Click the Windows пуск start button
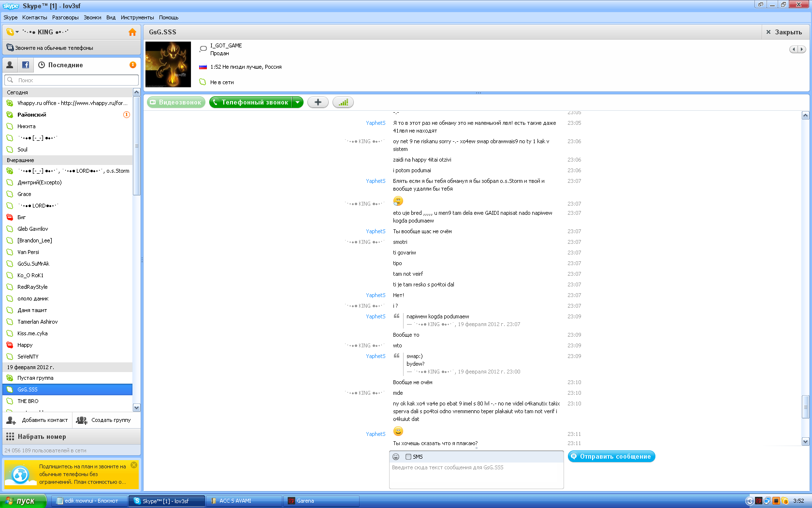 pyautogui.click(x=23, y=501)
